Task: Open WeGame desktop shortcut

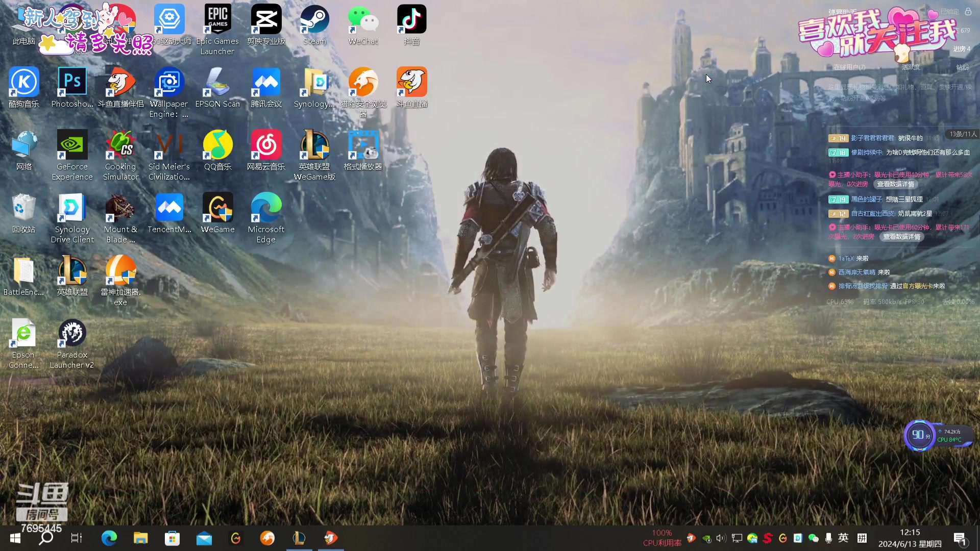Action: (217, 213)
